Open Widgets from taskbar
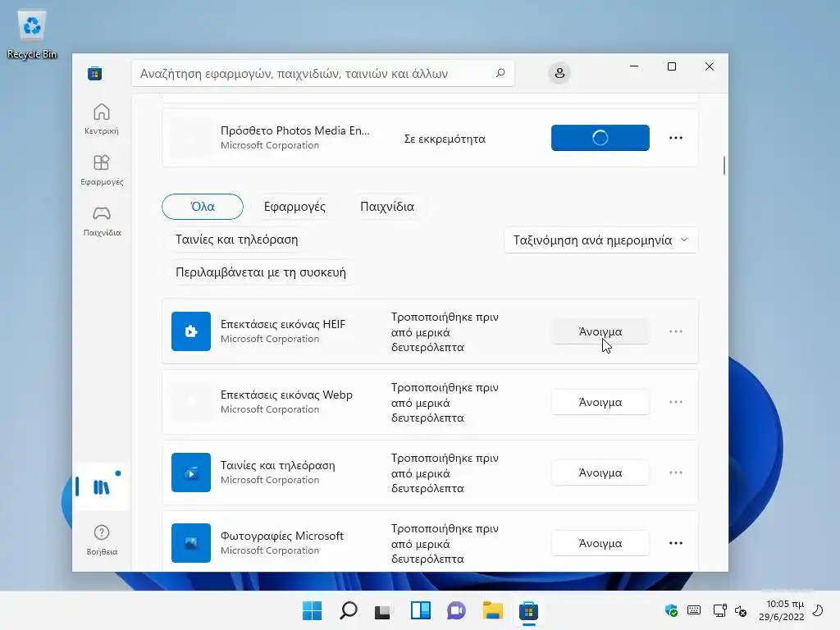840x630 pixels. click(421, 610)
